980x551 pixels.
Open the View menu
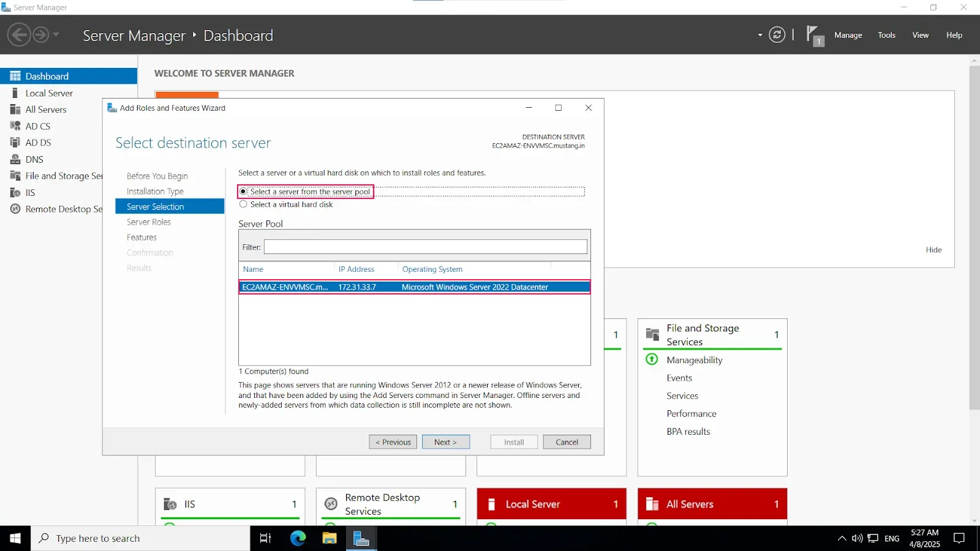pyautogui.click(x=920, y=35)
